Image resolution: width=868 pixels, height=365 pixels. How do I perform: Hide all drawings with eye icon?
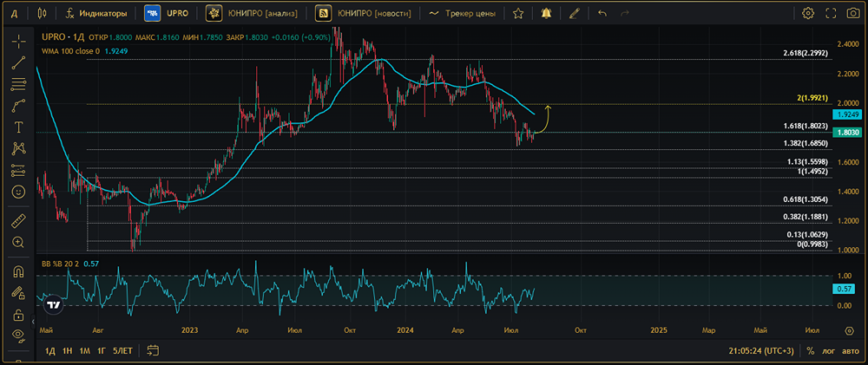point(18,335)
